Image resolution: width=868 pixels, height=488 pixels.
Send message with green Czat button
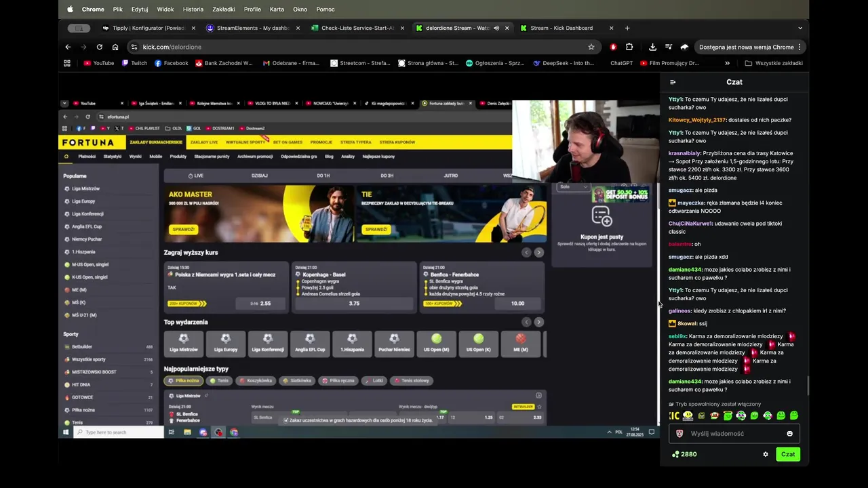pyautogui.click(x=788, y=454)
